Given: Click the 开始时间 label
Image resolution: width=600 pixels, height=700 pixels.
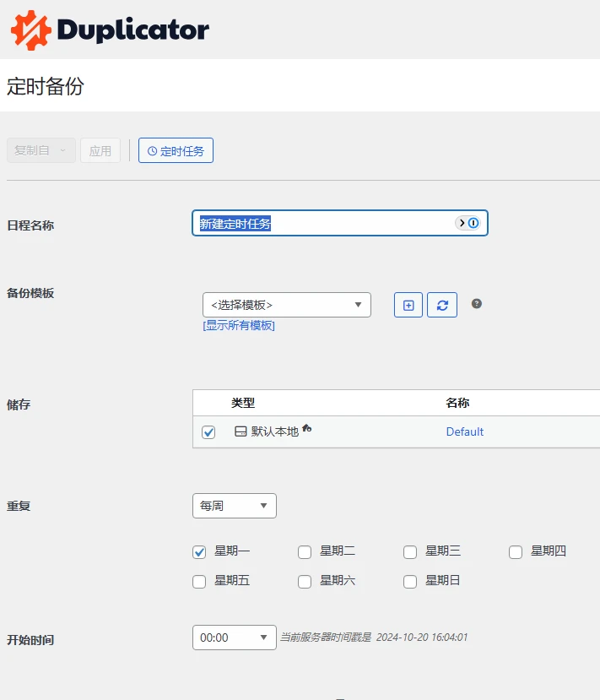Looking at the screenshot, I should (x=30, y=640).
